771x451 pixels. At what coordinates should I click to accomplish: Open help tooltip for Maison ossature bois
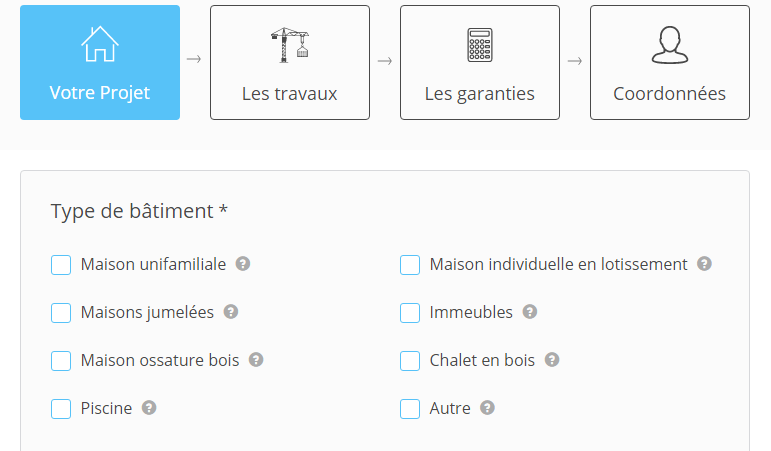pos(256,360)
